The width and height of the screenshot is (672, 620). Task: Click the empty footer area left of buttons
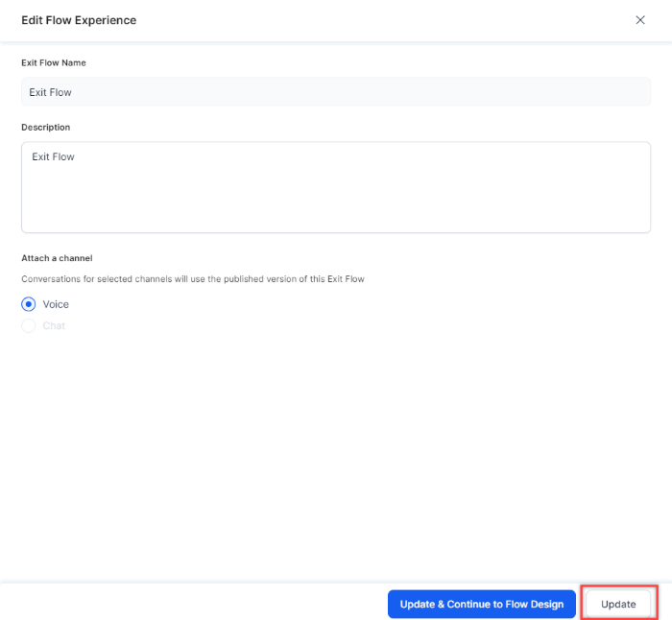192,604
